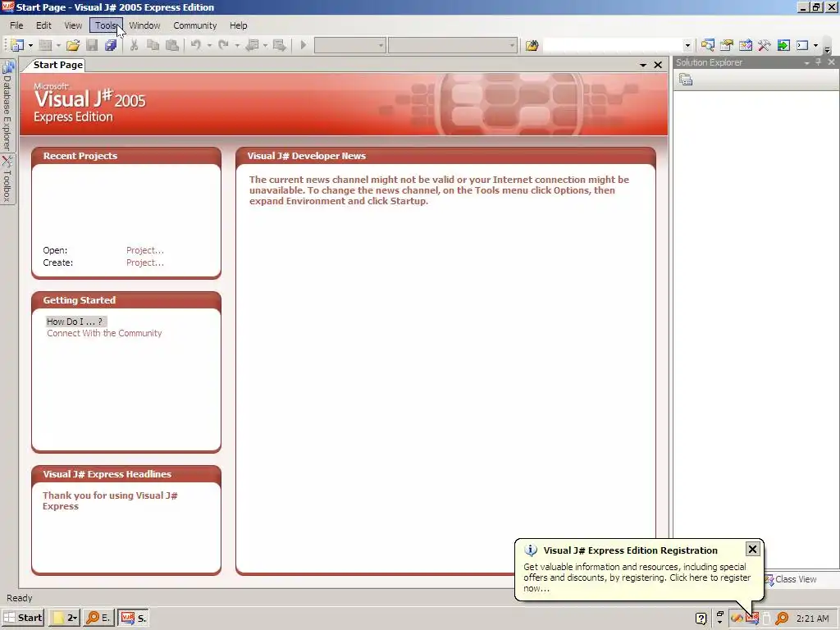Open the Undo history dropdown arrow

coord(209,46)
